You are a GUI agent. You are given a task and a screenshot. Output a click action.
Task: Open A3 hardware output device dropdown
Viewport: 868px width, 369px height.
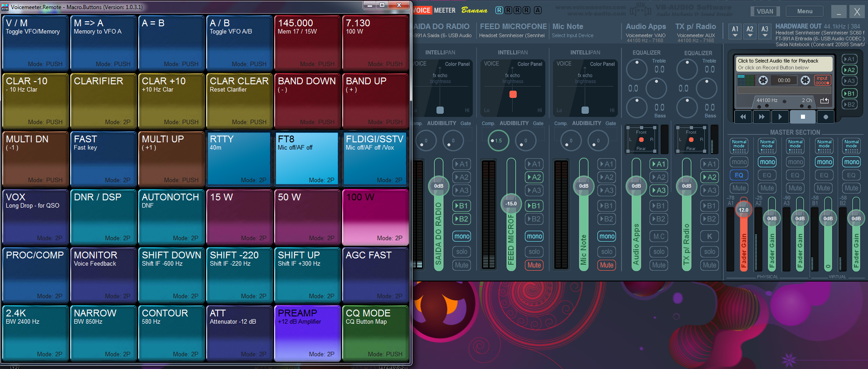[x=765, y=31]
